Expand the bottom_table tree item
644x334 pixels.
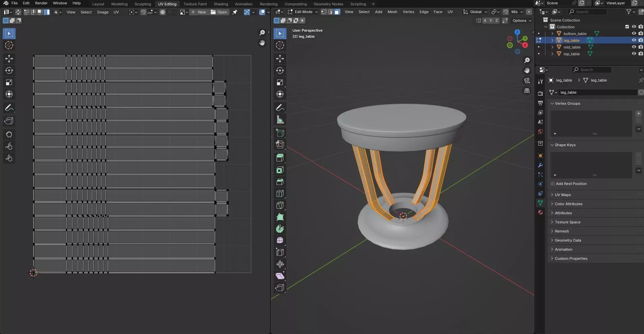point(552,33)
